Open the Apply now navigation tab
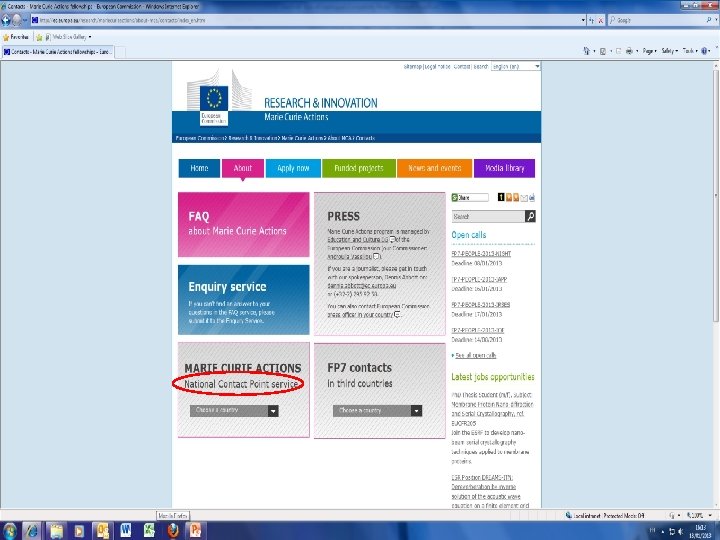The height and width of the screenshot is (540, 720). pyautogui.click(x=293, y=168)
